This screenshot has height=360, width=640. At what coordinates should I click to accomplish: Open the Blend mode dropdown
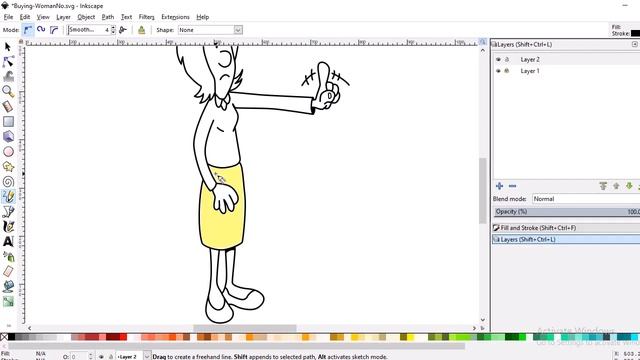[586, 199]
